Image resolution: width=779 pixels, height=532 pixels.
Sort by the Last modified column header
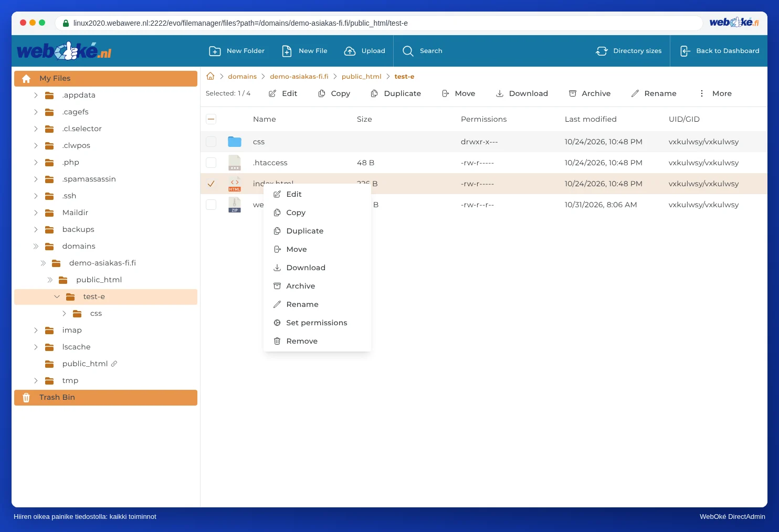[591, 119]
